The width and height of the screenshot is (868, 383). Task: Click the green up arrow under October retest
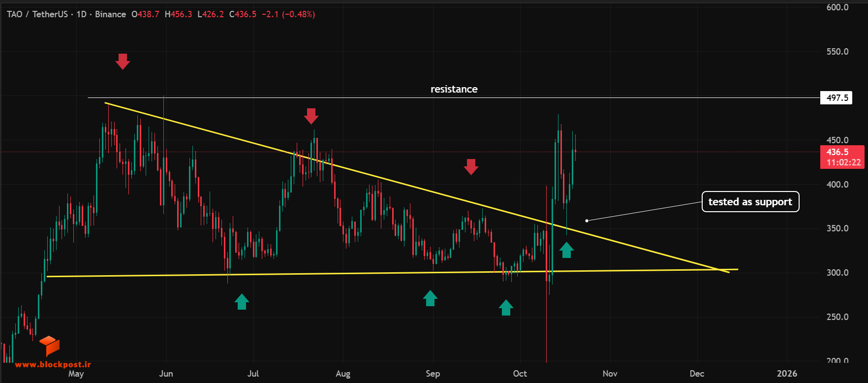pyautogui.click(x=566, y=250)
